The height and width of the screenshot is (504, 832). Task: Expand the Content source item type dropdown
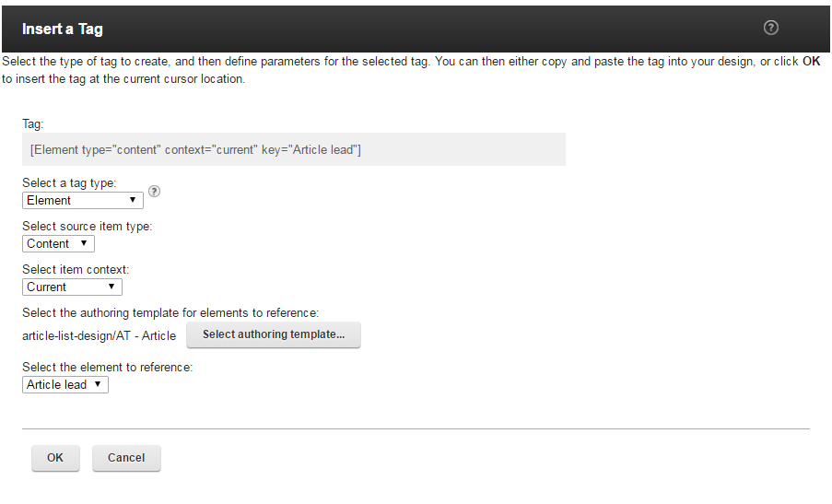[58, 243]
